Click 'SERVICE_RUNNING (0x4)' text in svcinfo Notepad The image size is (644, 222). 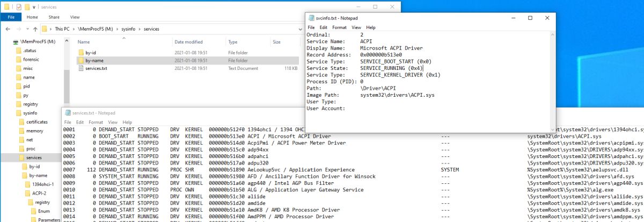391,68
